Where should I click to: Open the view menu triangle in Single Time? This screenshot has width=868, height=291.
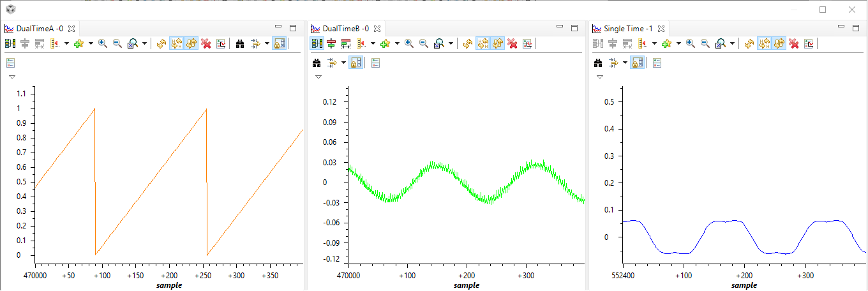click(x=600, y=77)
